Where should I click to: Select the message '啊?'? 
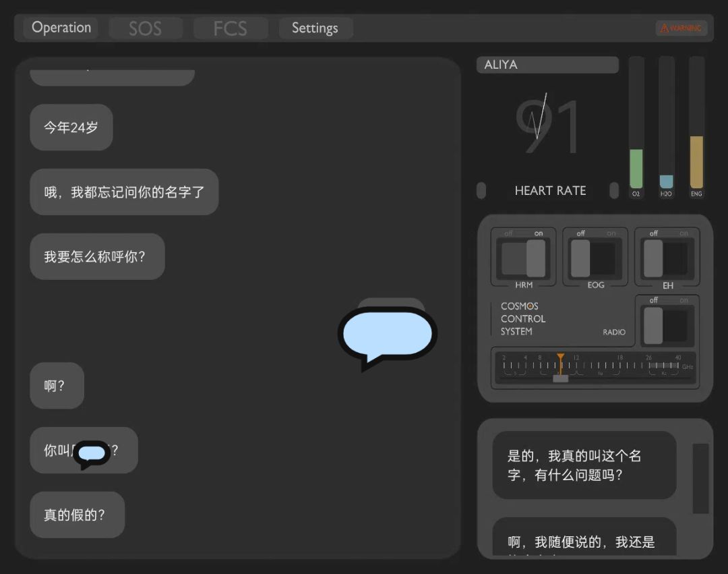pos(57,385)
